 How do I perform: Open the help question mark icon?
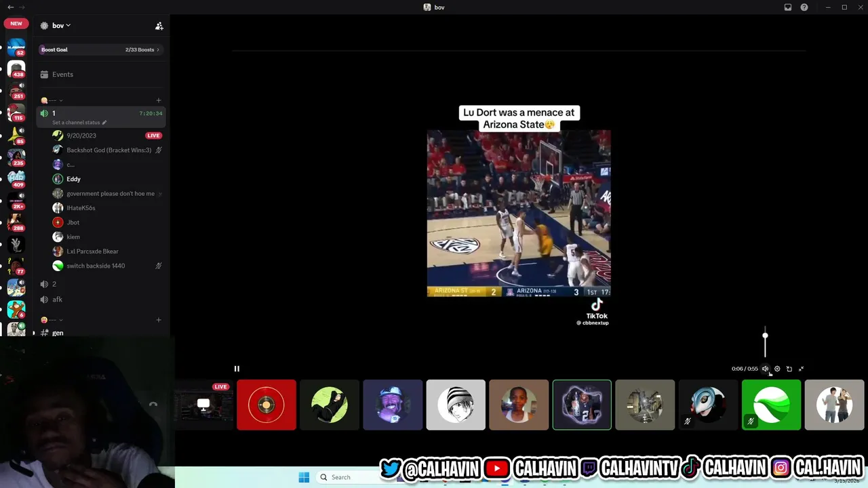(x=804, y=7)
